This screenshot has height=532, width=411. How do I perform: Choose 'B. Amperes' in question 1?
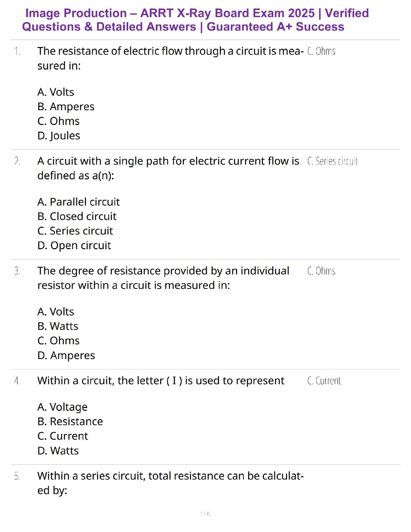(x=66, y=106)
